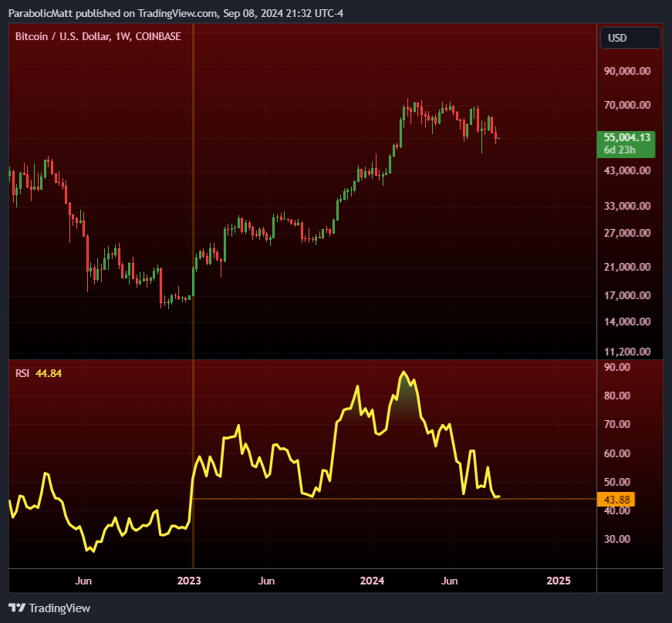Screen dimensions: 672x623
Task: Click the 90,000.00 price axis label
Action: pos(627,71)
